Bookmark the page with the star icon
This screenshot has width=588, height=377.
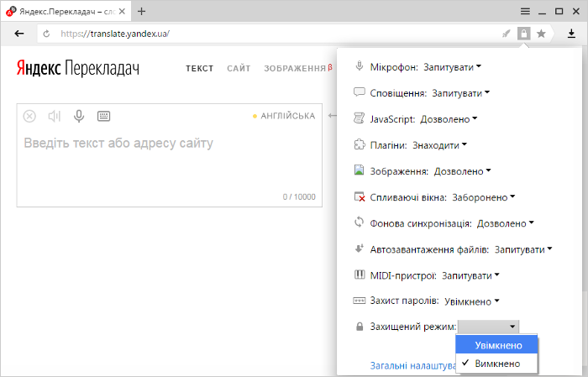pyautogui.click(x=541, y=34)
